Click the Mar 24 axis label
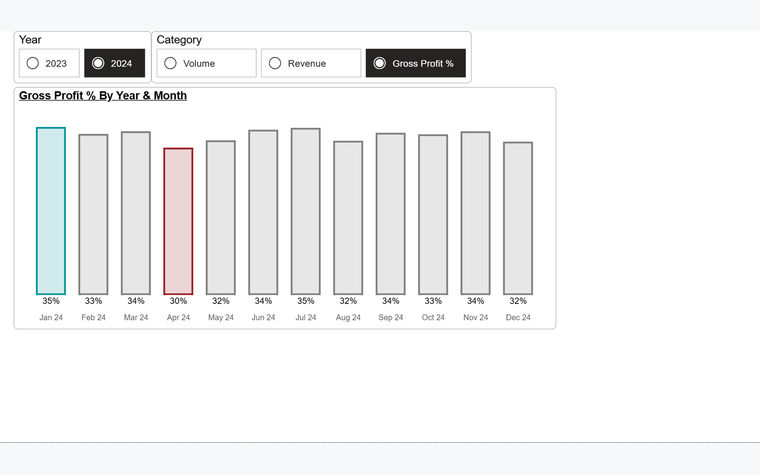Viewport: 760px width, 475px height. [x=136, y=317]
